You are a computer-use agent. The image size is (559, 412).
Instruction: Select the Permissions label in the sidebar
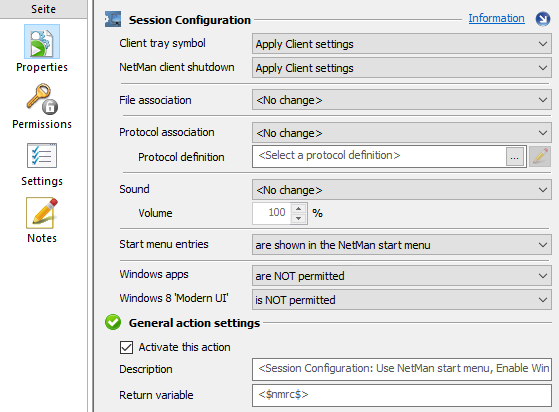[42, 124]
